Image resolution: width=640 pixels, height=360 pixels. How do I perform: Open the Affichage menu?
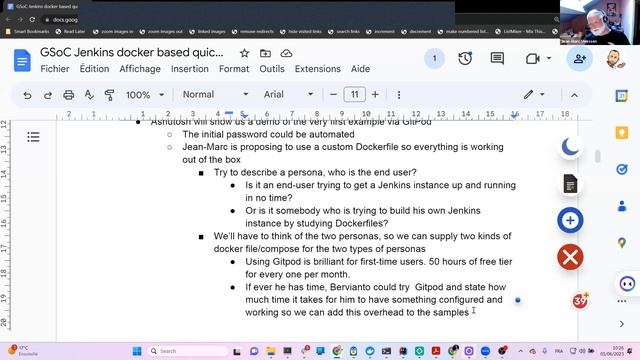140,69
